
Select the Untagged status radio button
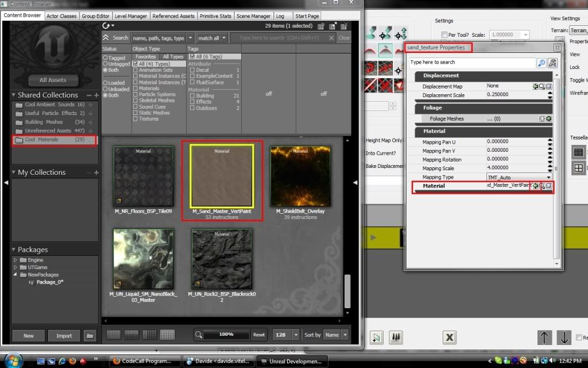click(x=105, y=64)
